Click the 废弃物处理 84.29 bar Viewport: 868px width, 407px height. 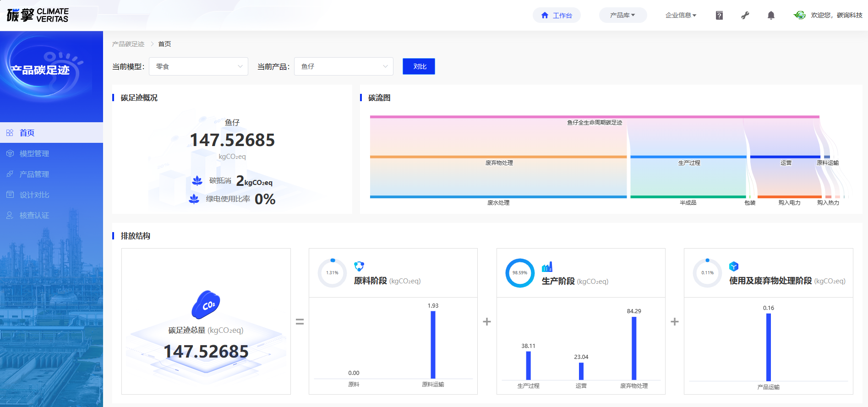coord(634,348)
